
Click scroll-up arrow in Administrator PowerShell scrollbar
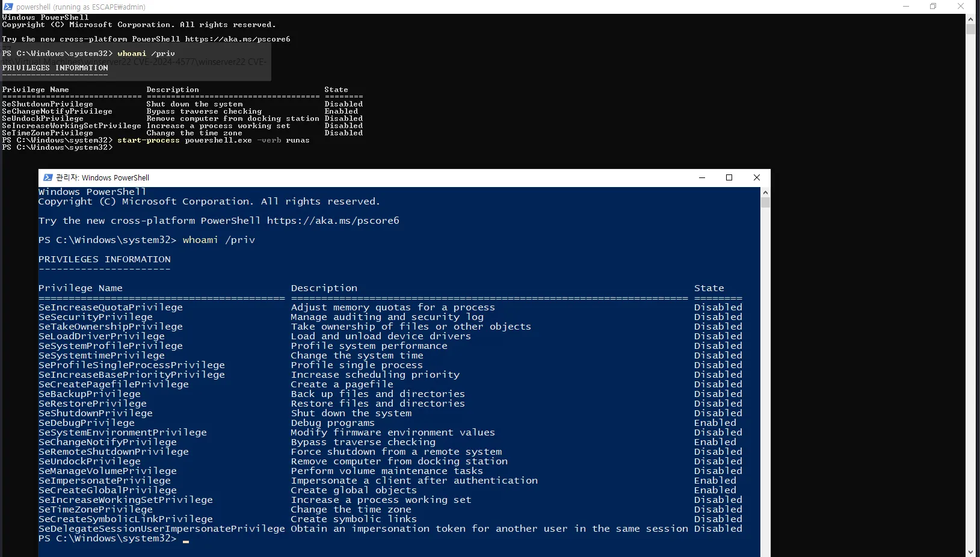(x=765, y=192)
